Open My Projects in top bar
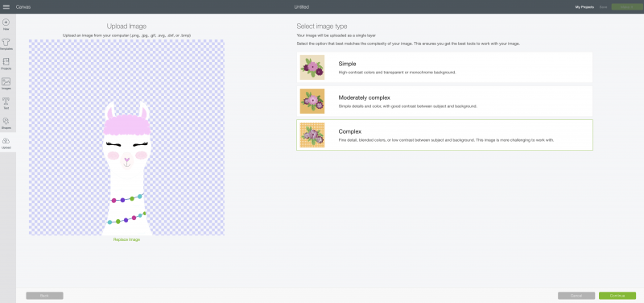Image resolution: width=644 pixels, height=303 pixels. click(x=584, y=7)
